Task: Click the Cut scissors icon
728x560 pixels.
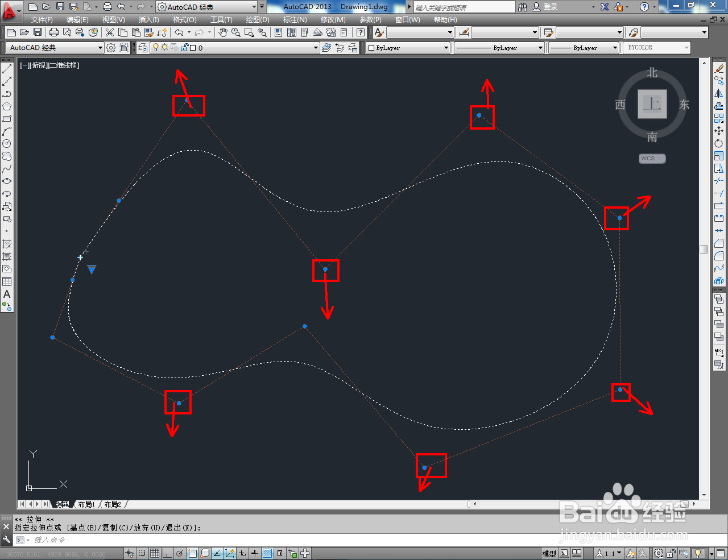Action: (110, 32)
